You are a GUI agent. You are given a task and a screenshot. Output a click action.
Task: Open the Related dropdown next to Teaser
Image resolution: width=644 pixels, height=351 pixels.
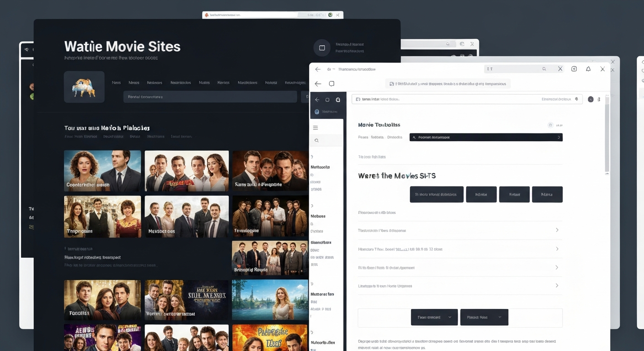click(x=484, y=317)
